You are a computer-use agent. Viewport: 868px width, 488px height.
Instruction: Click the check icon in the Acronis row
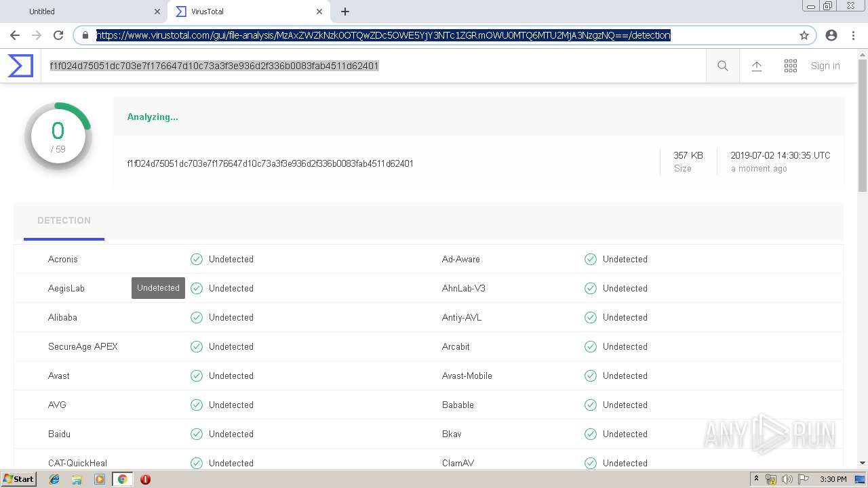coord(197,259)
